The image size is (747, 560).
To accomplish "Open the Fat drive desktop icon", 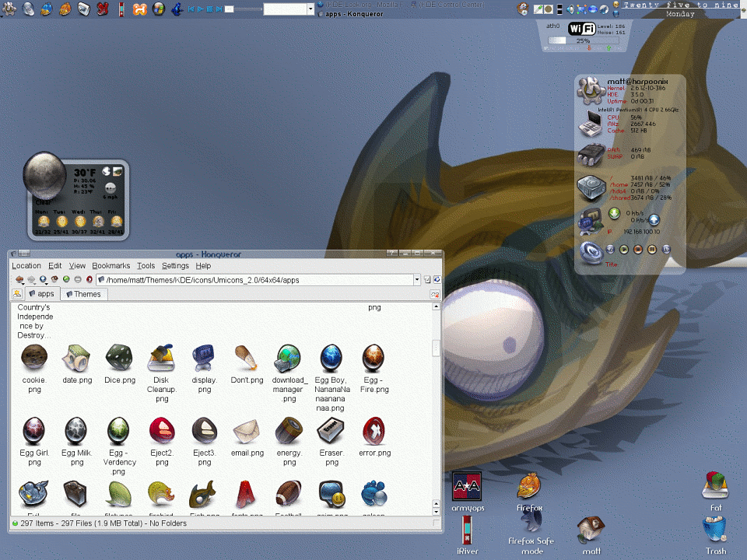I will click(x=716, y=492).
